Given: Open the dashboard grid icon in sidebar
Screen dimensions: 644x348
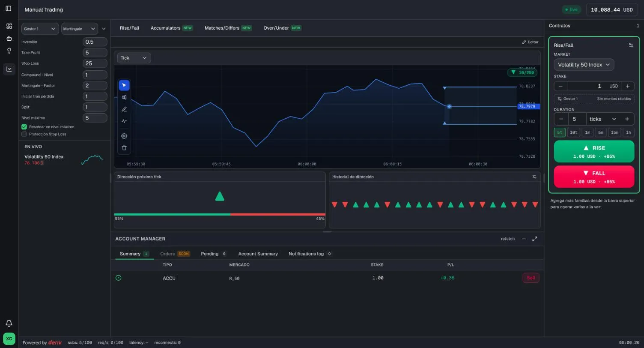Looking at the screenshot, I should click(x=9, y=26).
